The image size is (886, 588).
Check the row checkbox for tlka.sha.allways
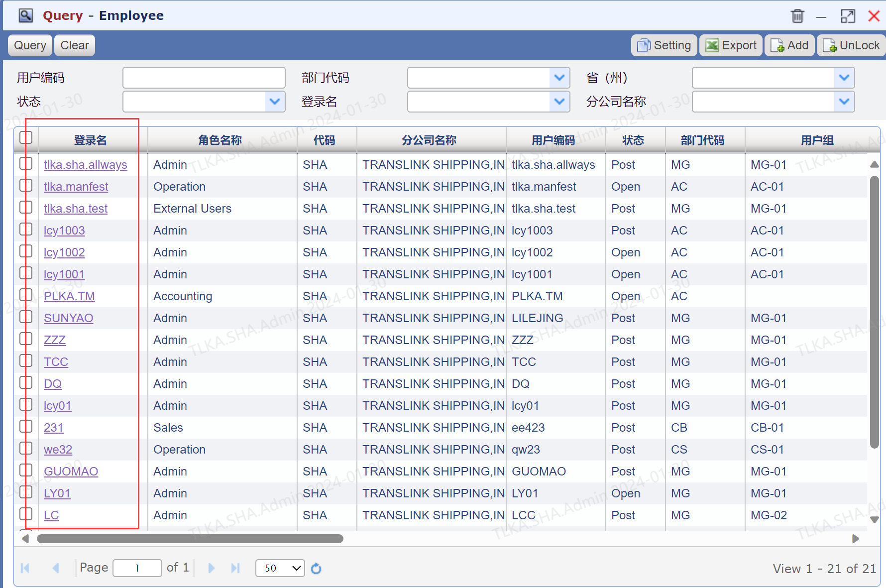coord(26,163)
